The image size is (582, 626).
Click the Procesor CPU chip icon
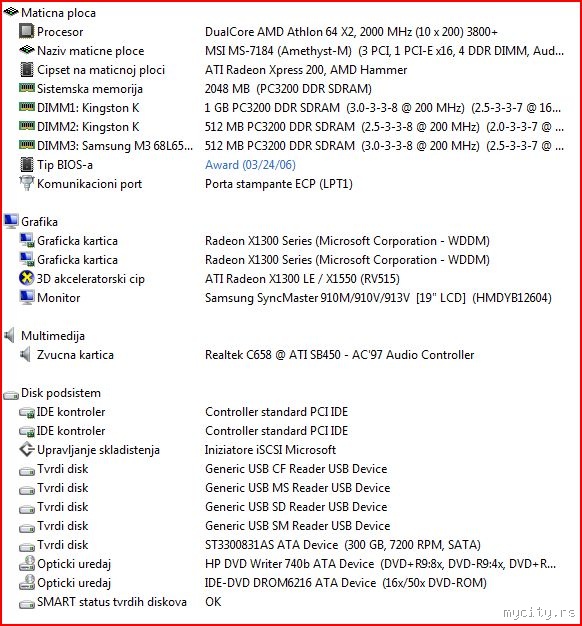click(x=26, y=31)
